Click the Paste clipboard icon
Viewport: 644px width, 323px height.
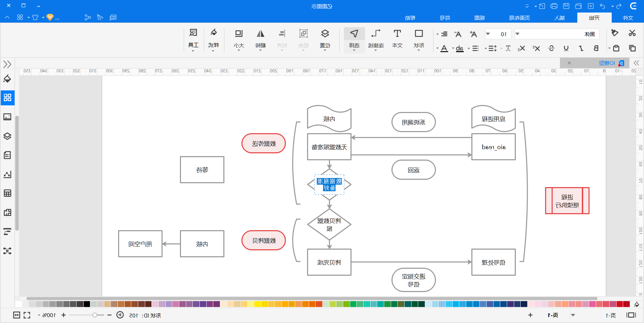(616, 48)
